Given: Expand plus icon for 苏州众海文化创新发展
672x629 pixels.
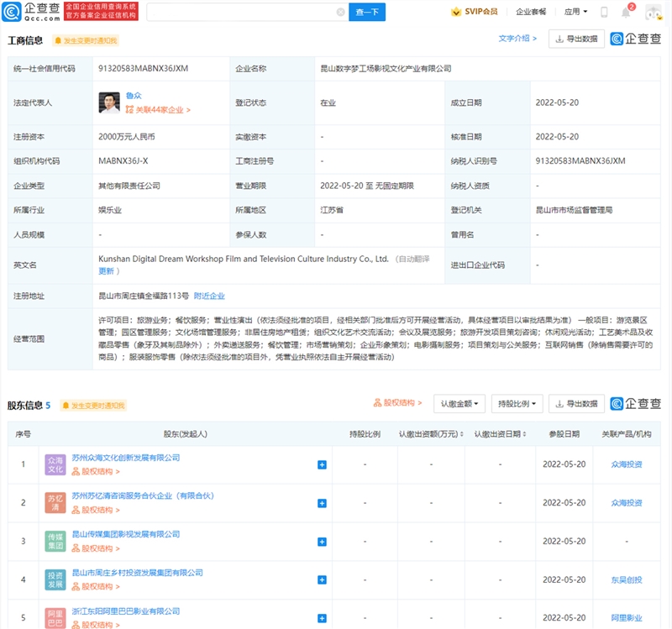Looking at the screenshot, I should click(322, 465).
